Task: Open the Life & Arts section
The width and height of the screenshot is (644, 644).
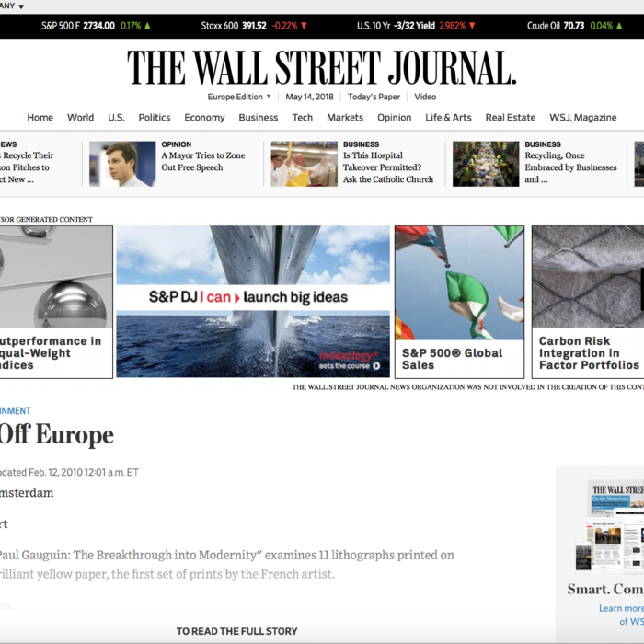Action: click(x=448, y=118)
